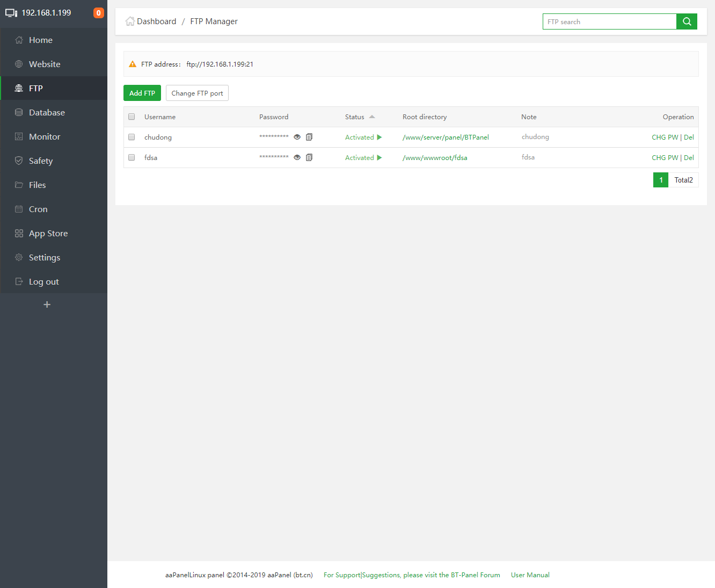715x588 pixels.
Task: Click the App Store grid icon
Action: [x=19, y=234]
